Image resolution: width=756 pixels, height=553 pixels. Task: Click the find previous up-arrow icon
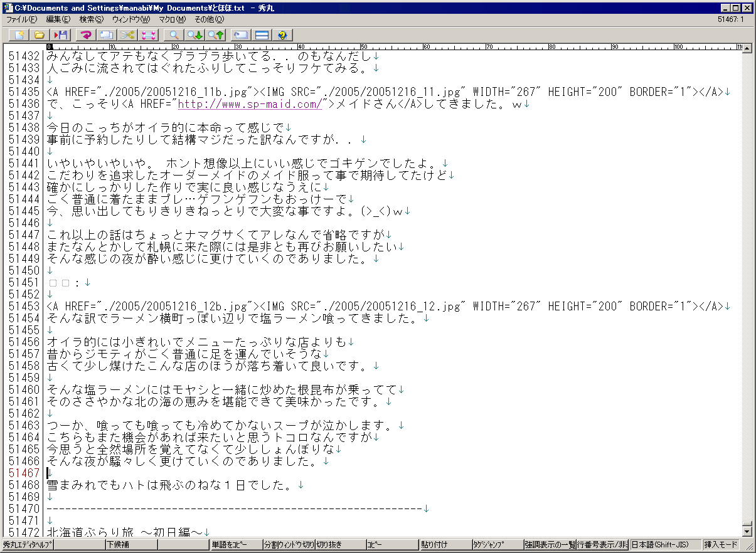[216, 35]
